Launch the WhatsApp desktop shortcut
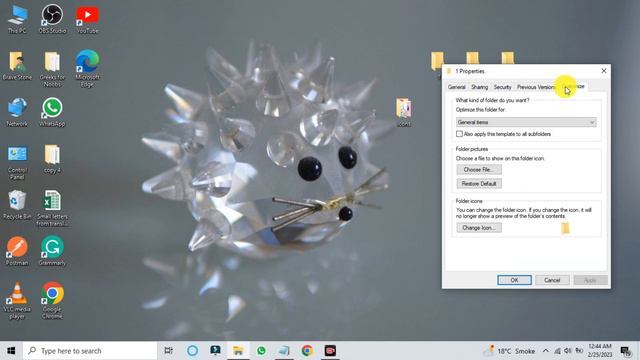The width and height of the screenshot is (640, 360). point(52,112)
